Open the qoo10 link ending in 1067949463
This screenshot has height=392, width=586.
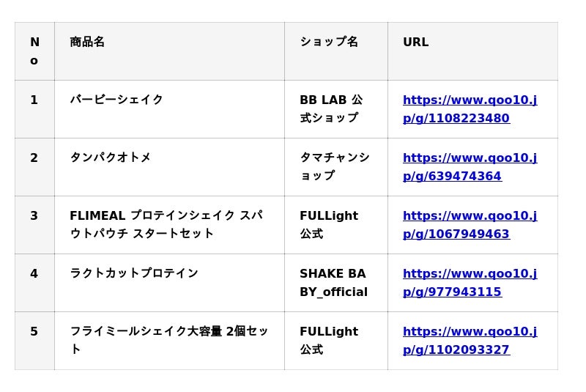(x=470, y=225)
